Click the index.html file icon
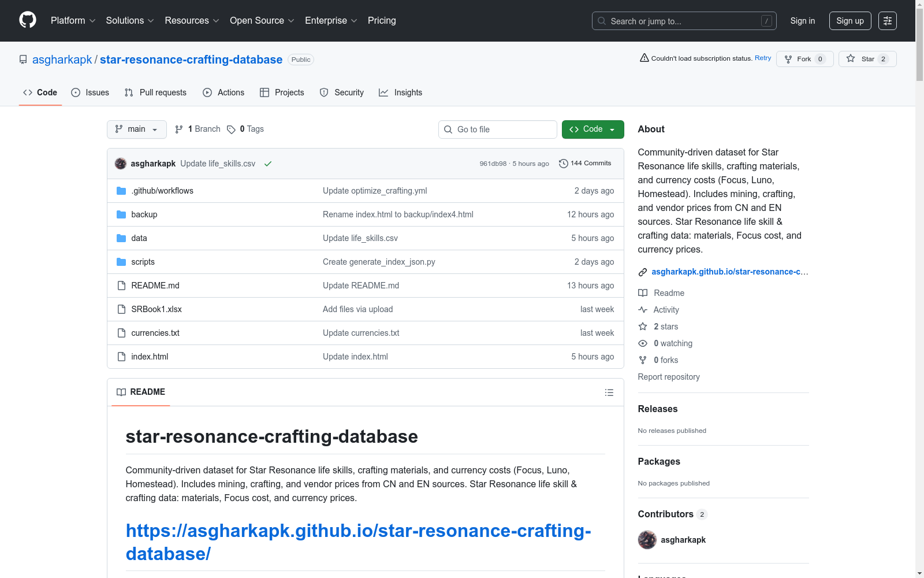Viewport: 924px width, 578px height. point(121,357)
